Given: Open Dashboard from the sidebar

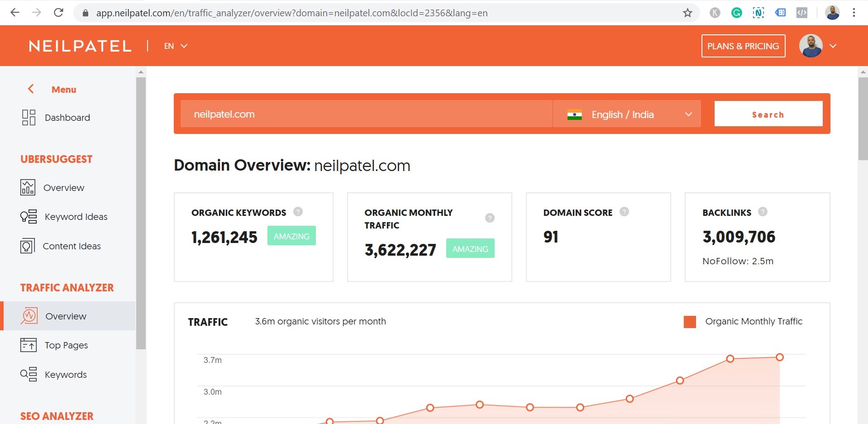Looking at the screenshot, I should click(x=67, y=118).
